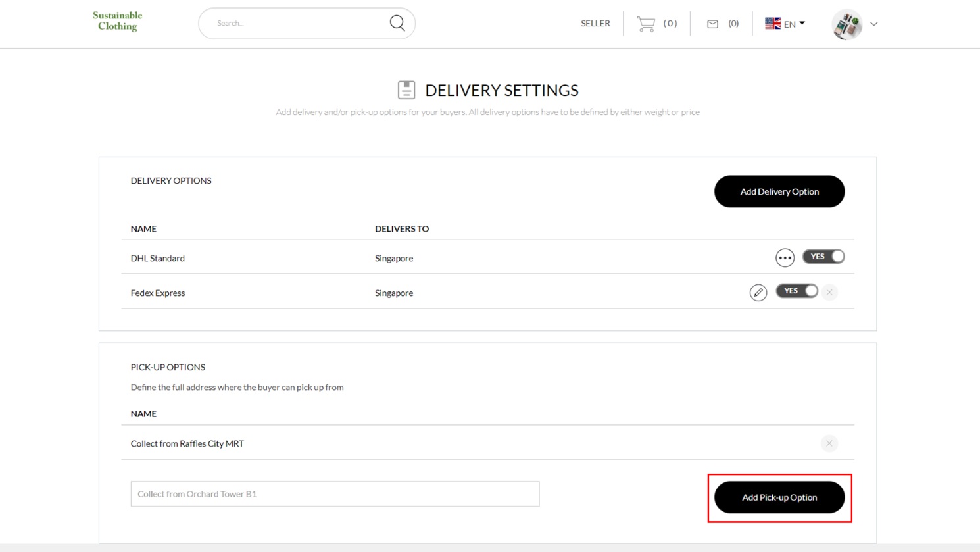Click the search magnifier icon
The image size is (980, 552).
coord(397,23)
